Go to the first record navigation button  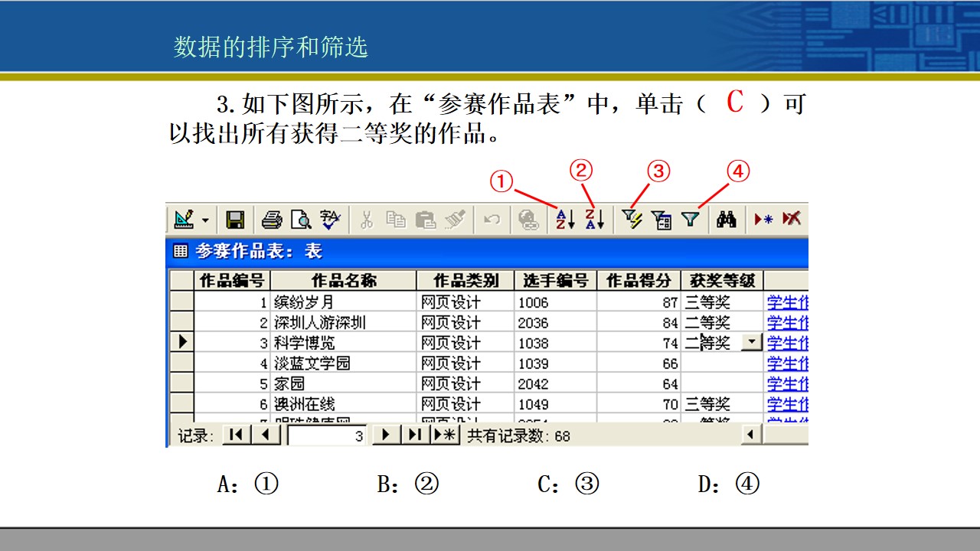coord(237,435)
